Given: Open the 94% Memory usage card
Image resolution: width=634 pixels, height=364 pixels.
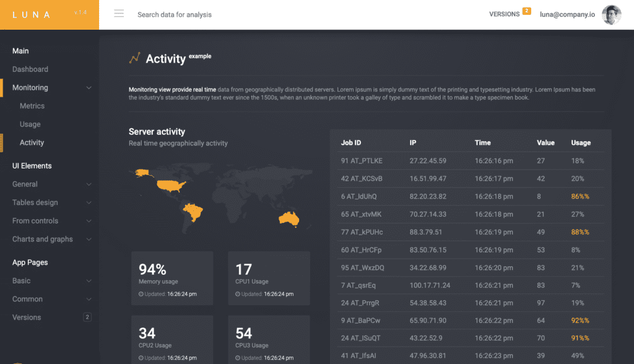Looking at the screenshot, I should [172, 278].
